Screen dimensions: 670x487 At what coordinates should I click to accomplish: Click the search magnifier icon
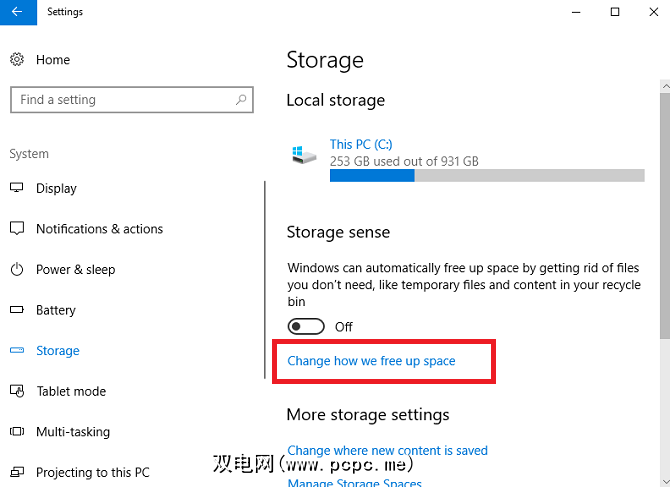(241, 100)
